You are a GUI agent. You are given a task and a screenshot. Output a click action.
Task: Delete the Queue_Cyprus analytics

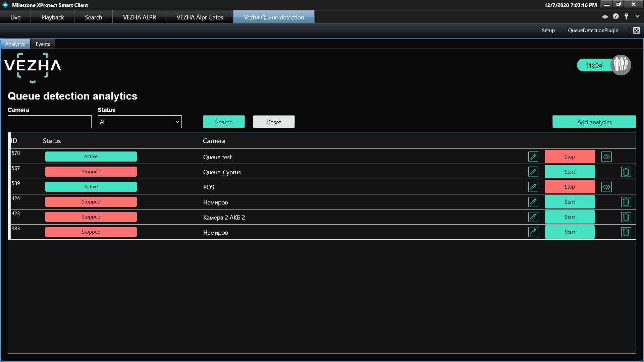click(626, 172)
